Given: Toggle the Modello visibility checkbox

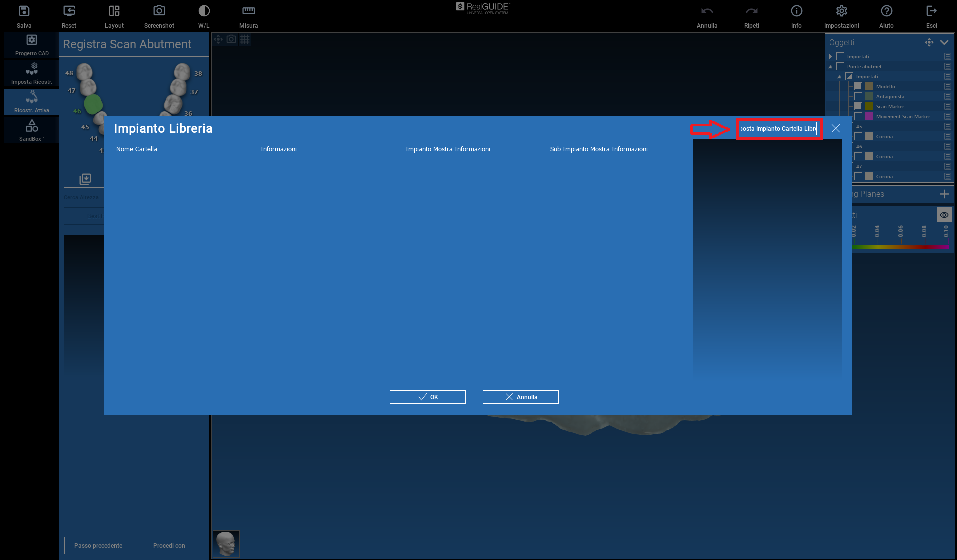Looking at the screenshot, I should 858,86.
